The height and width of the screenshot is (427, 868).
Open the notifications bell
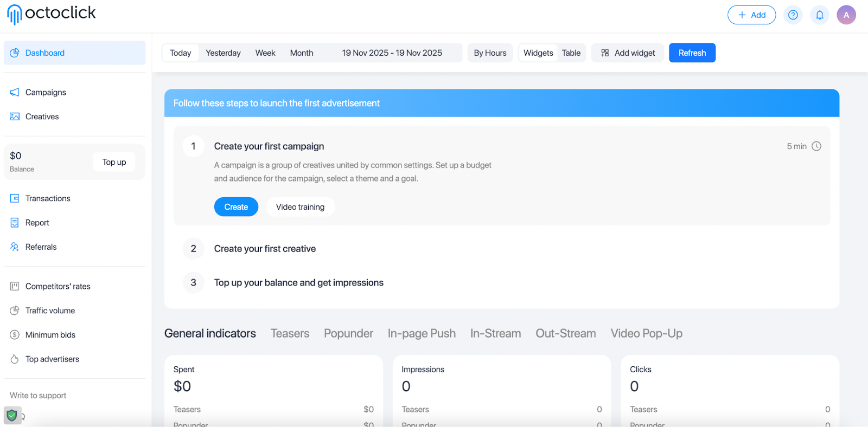(x=820, y=15)
